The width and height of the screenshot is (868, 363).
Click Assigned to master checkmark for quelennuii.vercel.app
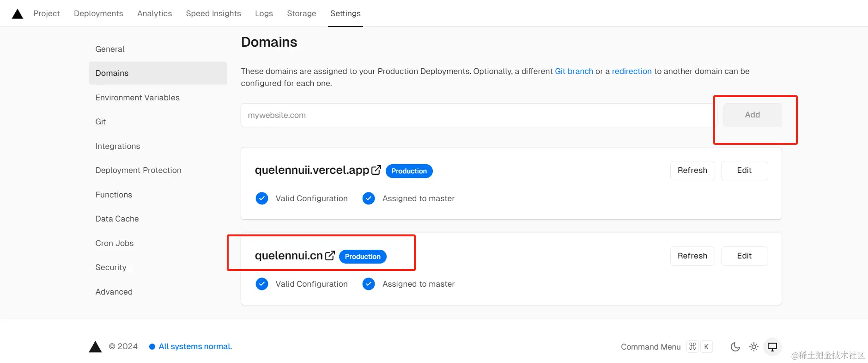[369, 198]
